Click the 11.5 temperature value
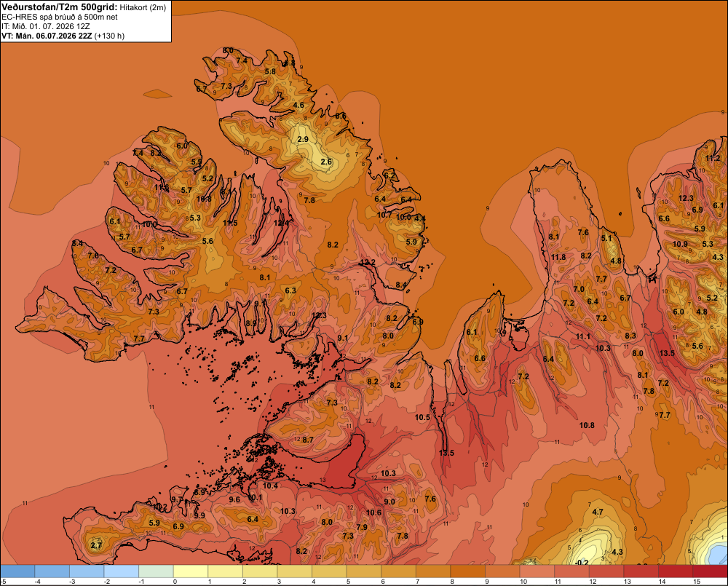This screenshot has width=728, height=586. pyautogui.click(x=230, y=223)
